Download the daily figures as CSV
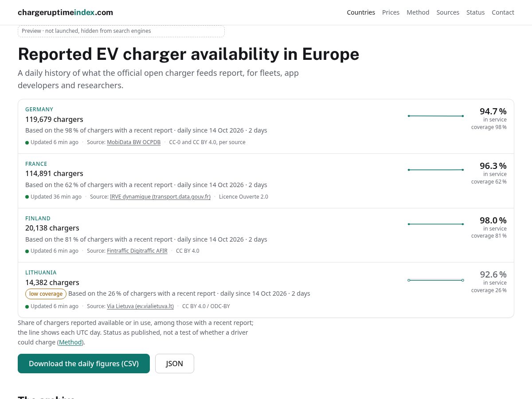 click(x=84, y=364)
